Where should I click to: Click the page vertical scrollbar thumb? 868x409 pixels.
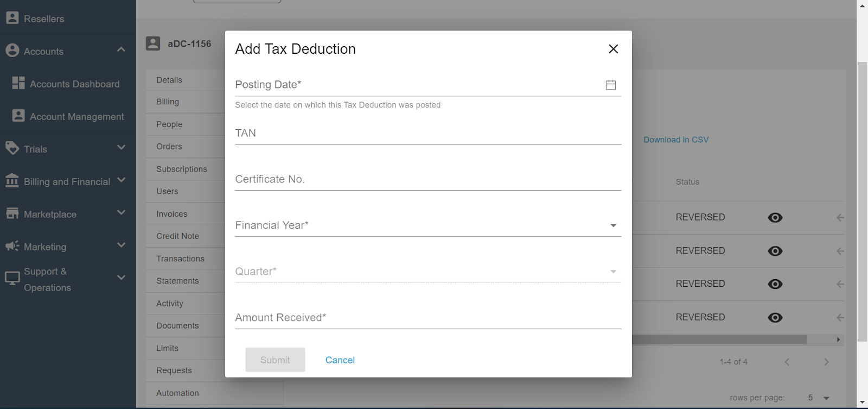pyautogui.click(x=862, y=202)
